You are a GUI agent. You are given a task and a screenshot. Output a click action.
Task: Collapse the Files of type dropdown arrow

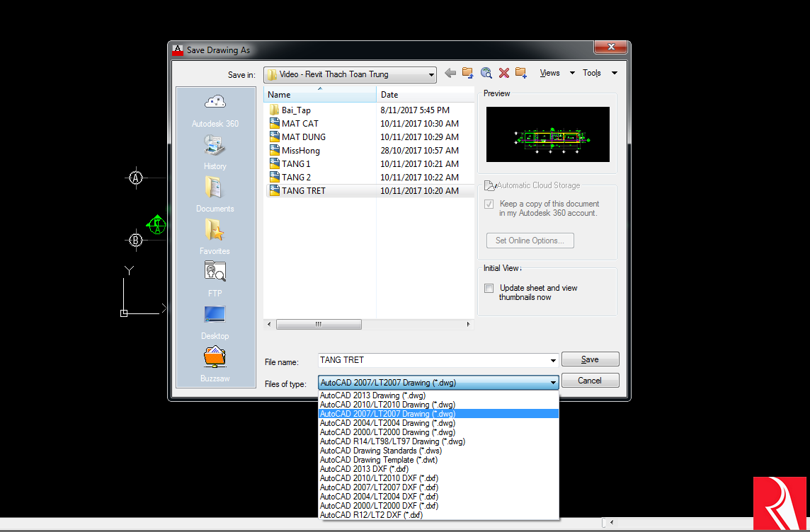(553, 383)
